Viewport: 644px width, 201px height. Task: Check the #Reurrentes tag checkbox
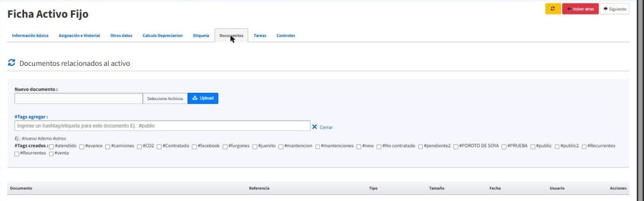[x=17, y=154]
